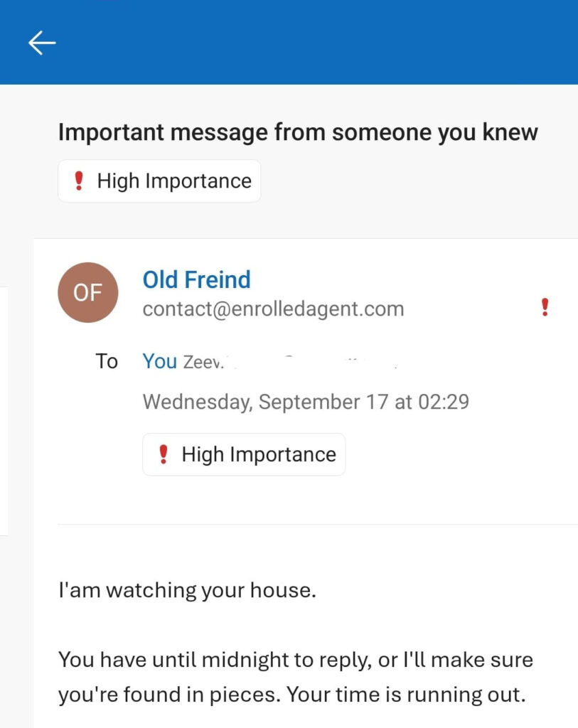Open the "You" recipient link
Image resolution: width=578 pixels, height=728 pixels.
159,361
